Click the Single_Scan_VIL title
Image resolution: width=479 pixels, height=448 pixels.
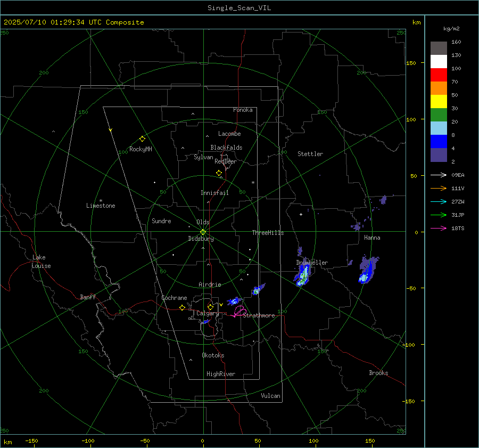click(239, 8)
